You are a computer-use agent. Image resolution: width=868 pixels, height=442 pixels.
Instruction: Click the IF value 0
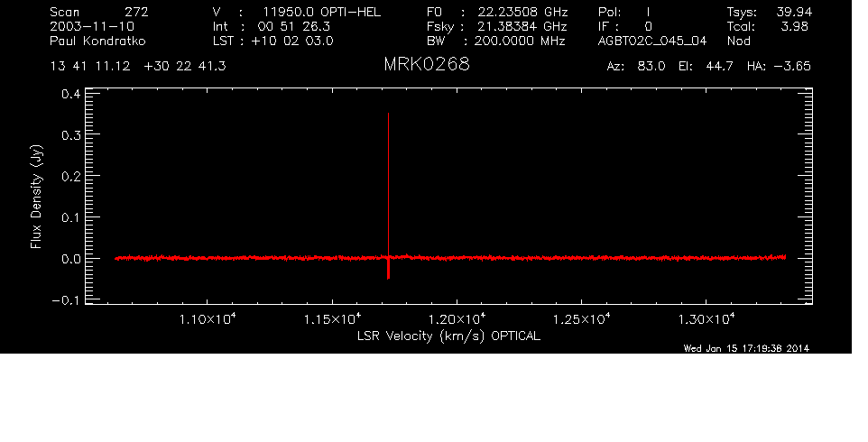click(648, 26)
